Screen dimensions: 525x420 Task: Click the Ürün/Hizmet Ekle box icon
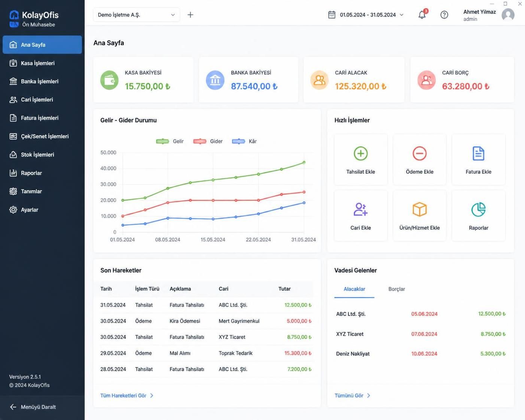419,209
